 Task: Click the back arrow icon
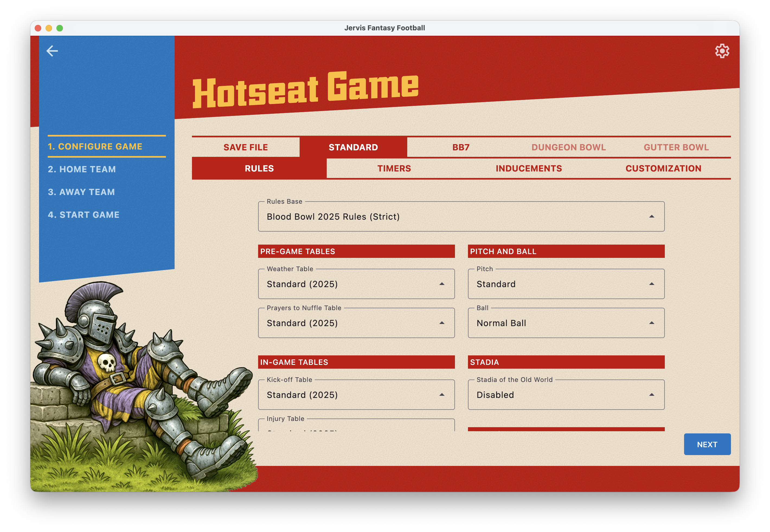[52, 51]
